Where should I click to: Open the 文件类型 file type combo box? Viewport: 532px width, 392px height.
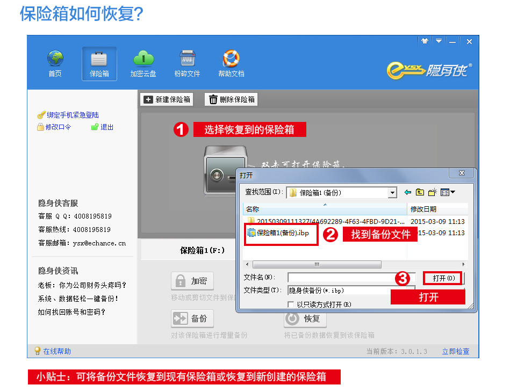pyautogui.click(x=351, y=291)
